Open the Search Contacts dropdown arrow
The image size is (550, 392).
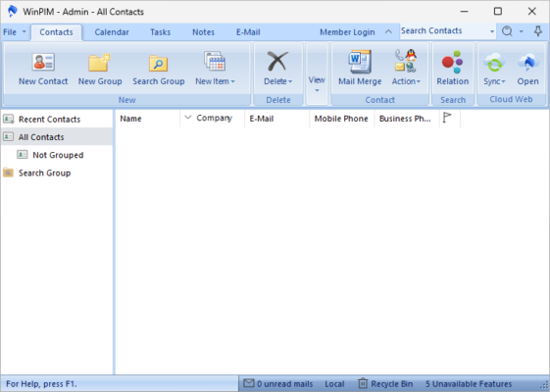click(492, 31)
